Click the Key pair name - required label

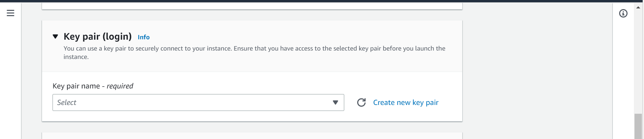coord(93,86)
